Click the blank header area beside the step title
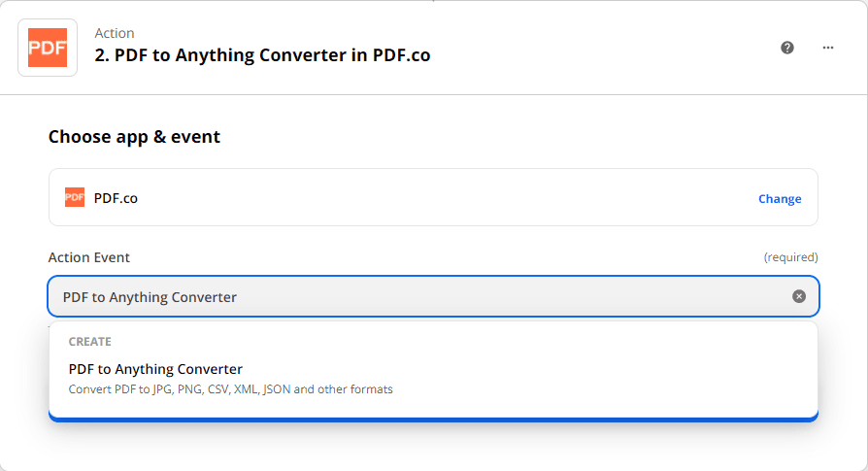This screenshot has width=868, height=471. click(602, 48)
